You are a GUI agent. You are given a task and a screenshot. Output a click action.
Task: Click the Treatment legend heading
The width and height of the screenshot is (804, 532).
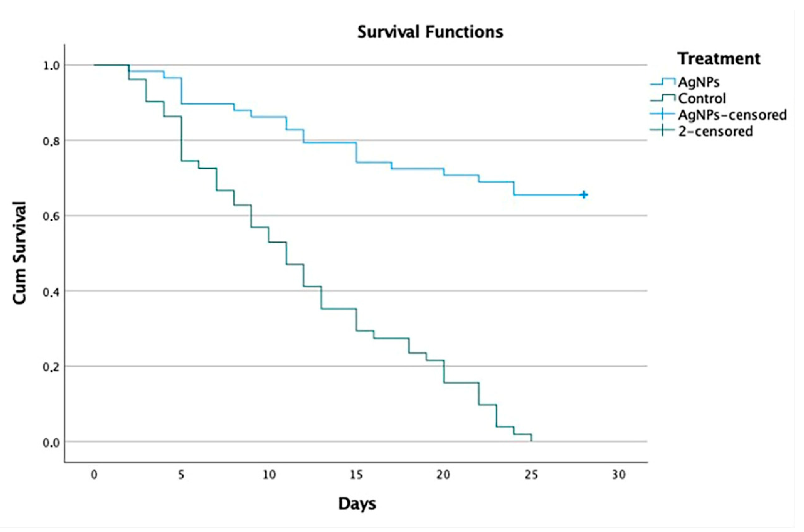[719, 59]
